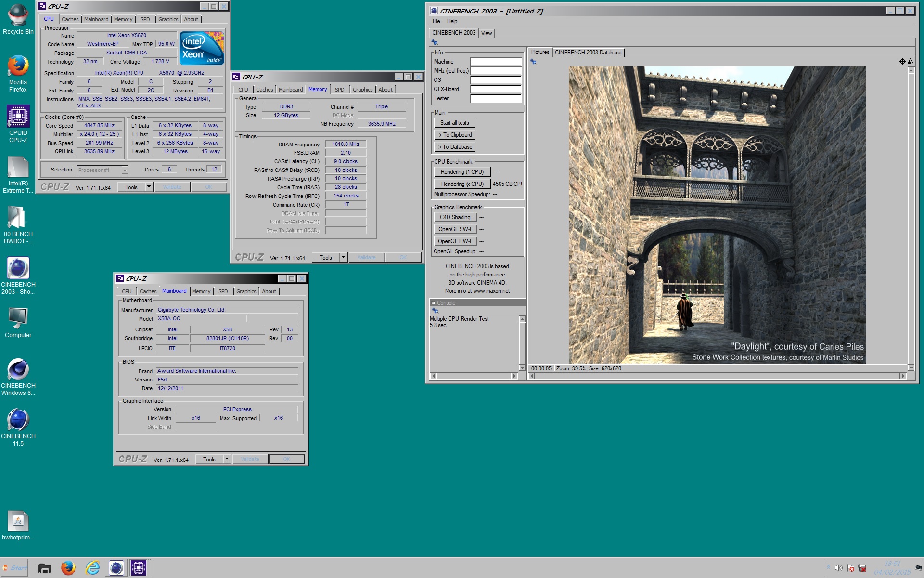The height and width of the screenshot is (578, 924).
Task: Open Intel Extreme Tuning desktop icon
Action: pyautogui.click(x=18, y=174)
